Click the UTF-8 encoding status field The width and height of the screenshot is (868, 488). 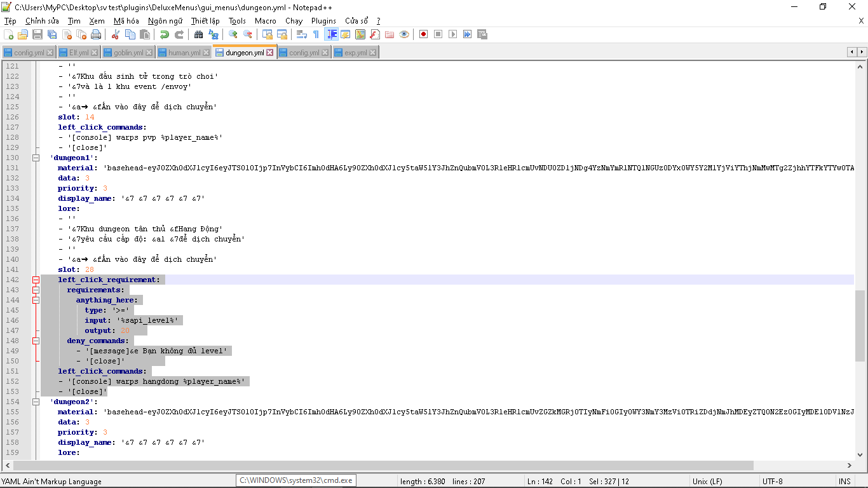(796, 481)
